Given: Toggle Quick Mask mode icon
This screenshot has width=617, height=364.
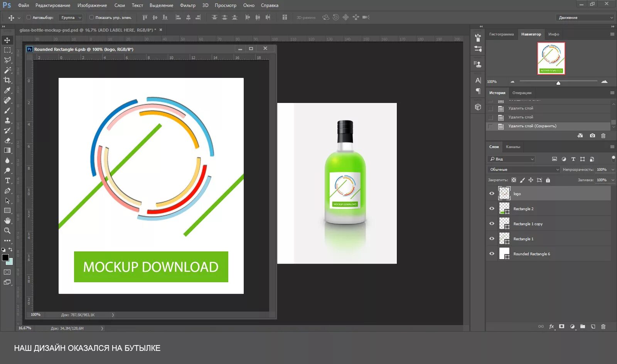Looking at the screenshot, I should click(7, 272).
